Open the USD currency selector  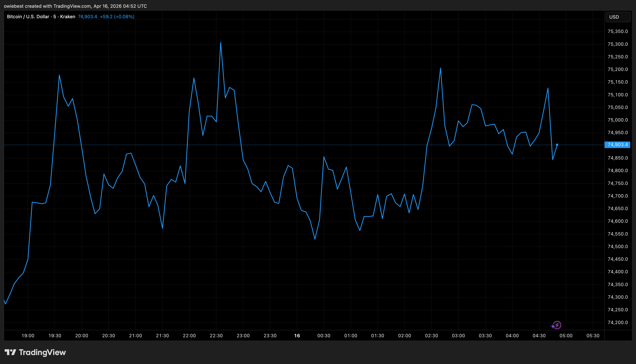click(618, 17)
